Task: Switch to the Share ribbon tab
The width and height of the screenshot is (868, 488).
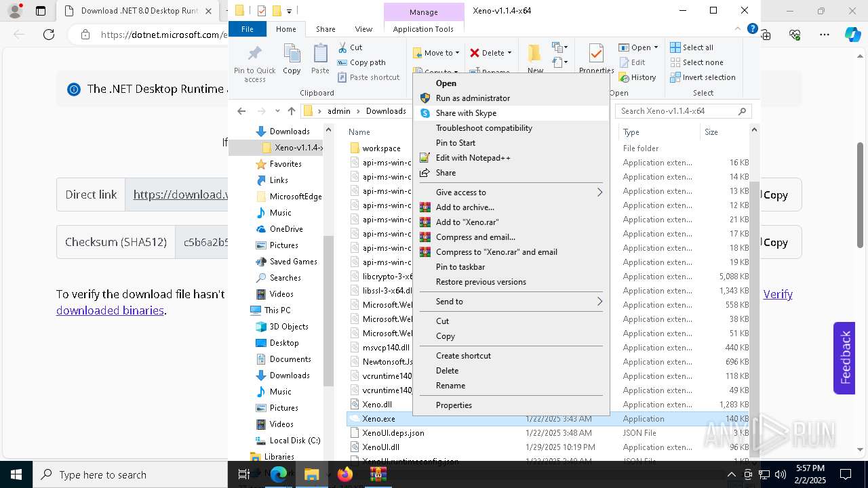Action: [x=325, y=29]
